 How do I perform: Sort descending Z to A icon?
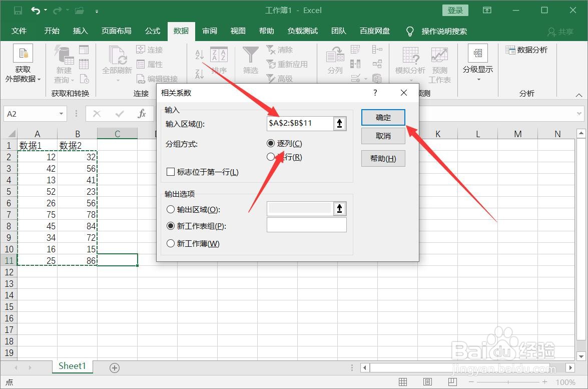(200, 74)
